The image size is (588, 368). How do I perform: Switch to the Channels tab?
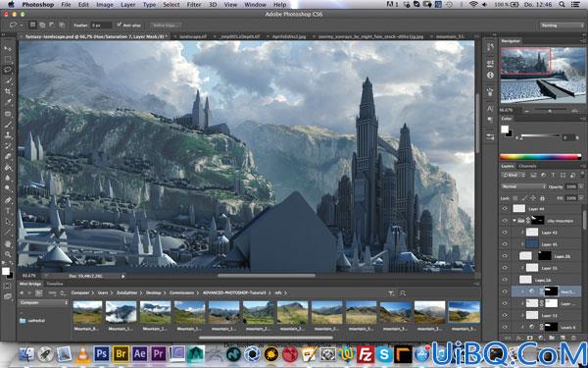click(x=527, y=166)
